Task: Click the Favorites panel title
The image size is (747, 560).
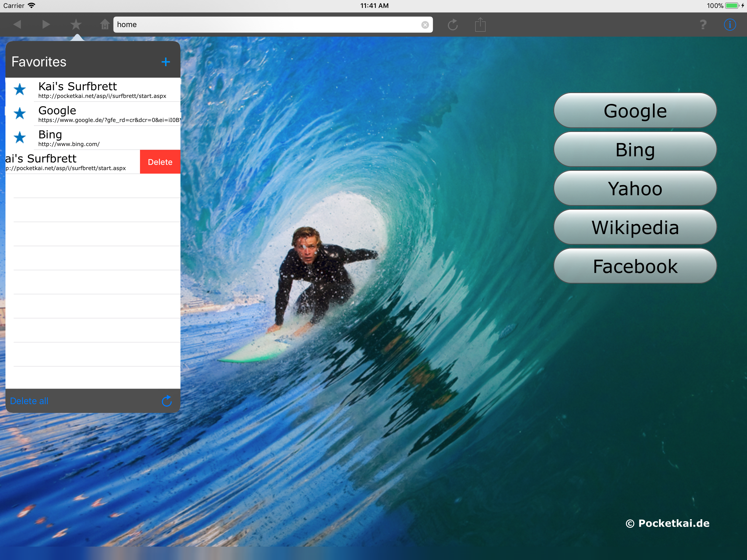Action: (x=39, y=62)
